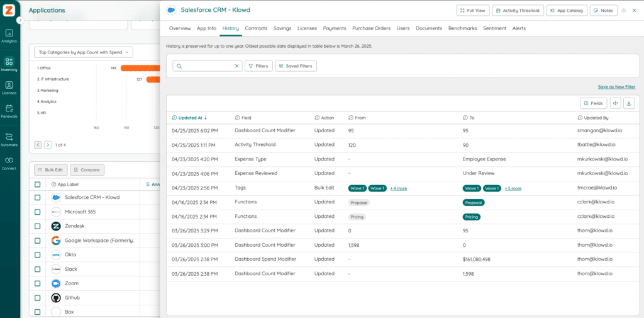Open Full View button

pos(473,10)
